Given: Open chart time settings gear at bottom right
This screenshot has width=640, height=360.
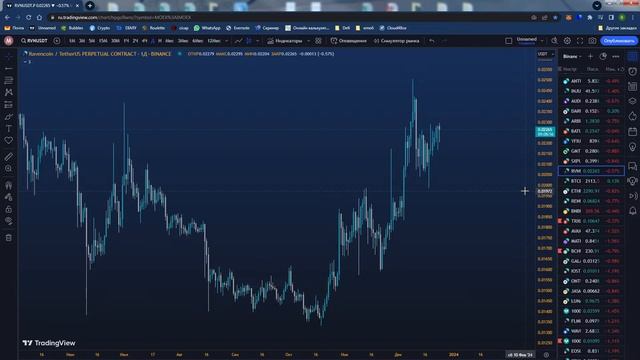Looking at the screenshot, I should pos(546,355).
